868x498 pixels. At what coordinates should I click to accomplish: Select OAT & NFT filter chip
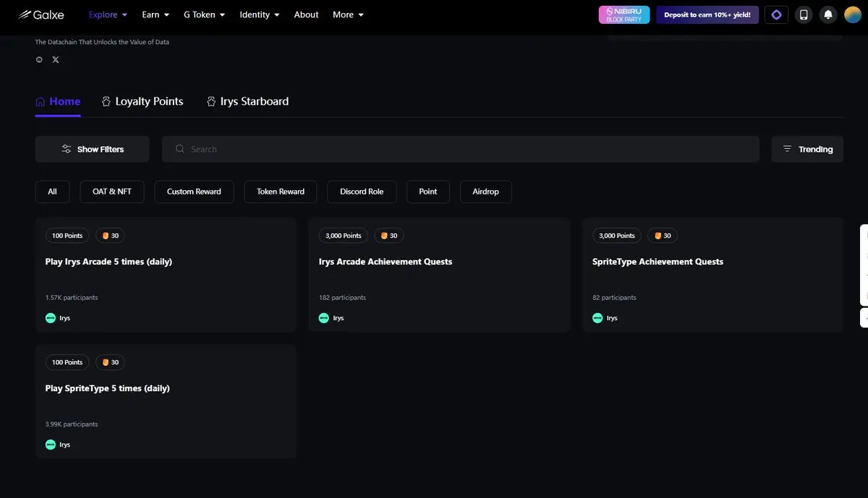112,192
